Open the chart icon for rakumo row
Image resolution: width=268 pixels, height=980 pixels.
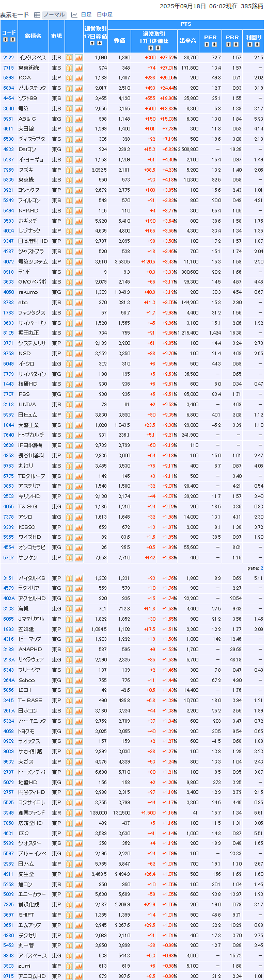78,292
